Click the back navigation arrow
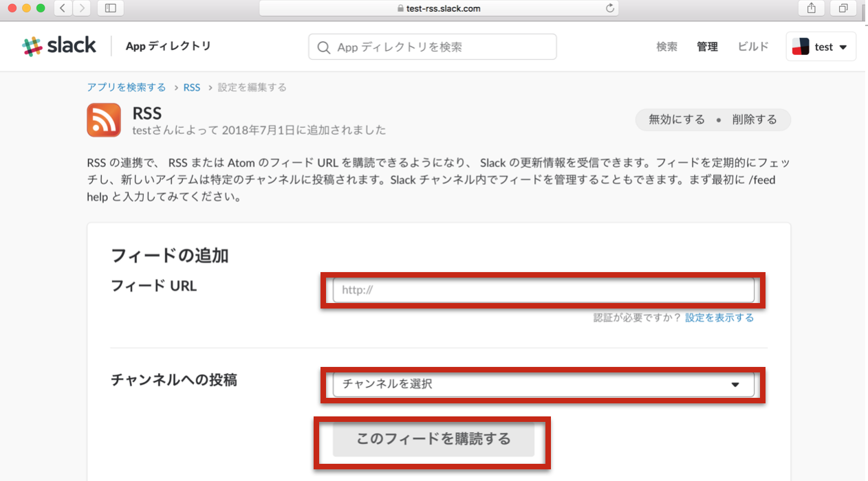 [x=61, y=8]
